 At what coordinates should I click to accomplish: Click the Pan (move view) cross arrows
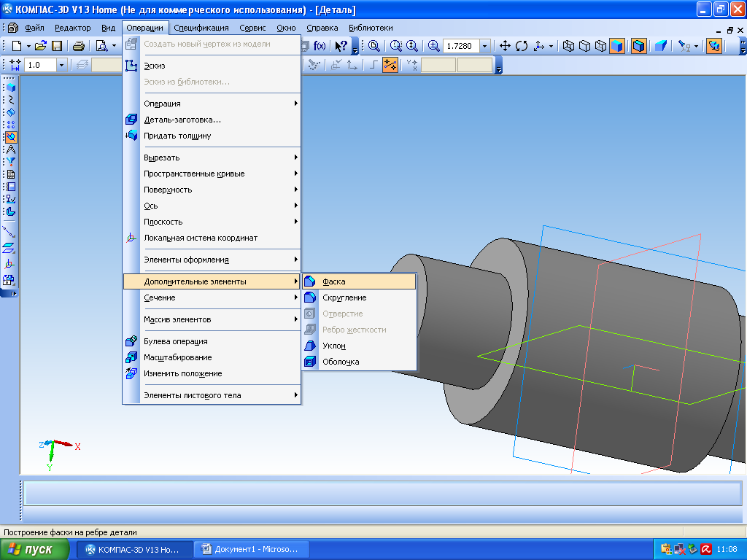point(505,46)
